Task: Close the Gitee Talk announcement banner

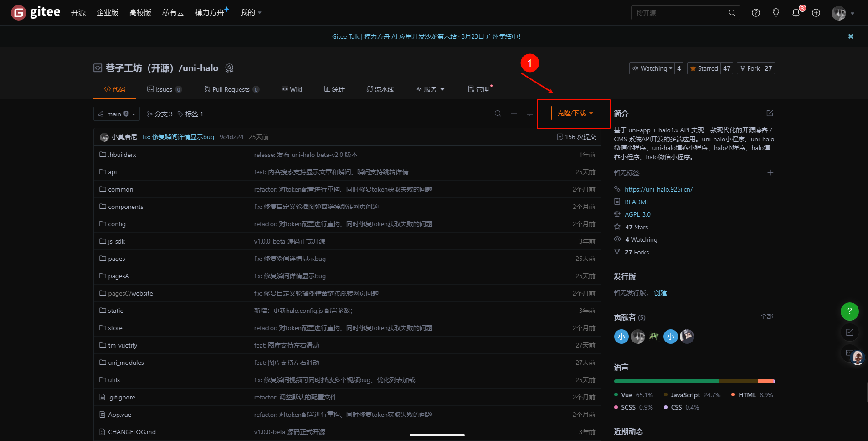Action: [851, 36]
